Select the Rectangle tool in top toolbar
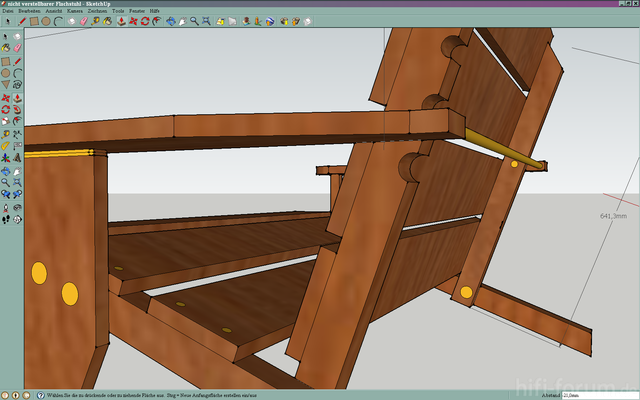640x400 pixels. 34,21
